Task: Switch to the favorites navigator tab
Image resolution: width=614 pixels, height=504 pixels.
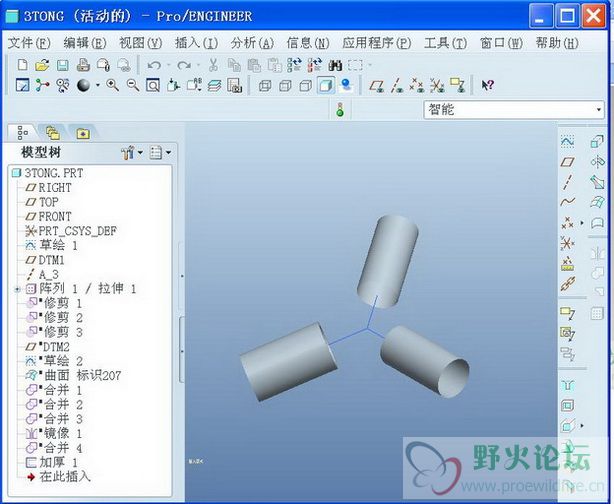Action: point(83,134)
